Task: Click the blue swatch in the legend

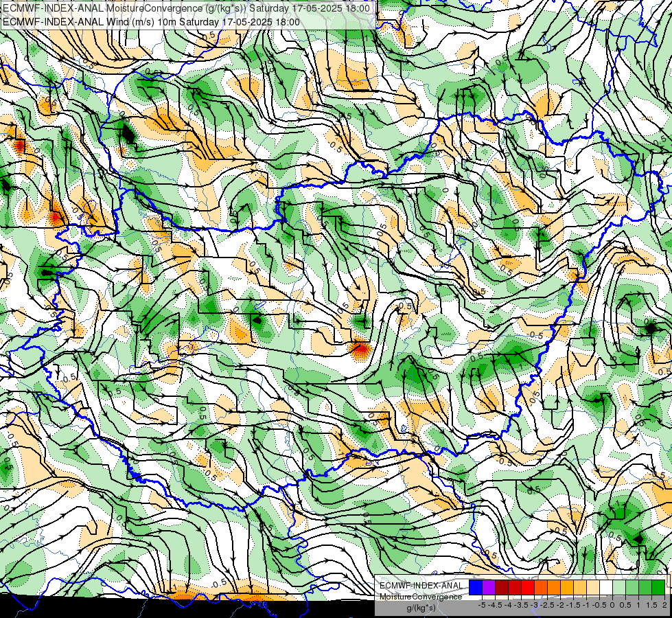Action: 476,587
